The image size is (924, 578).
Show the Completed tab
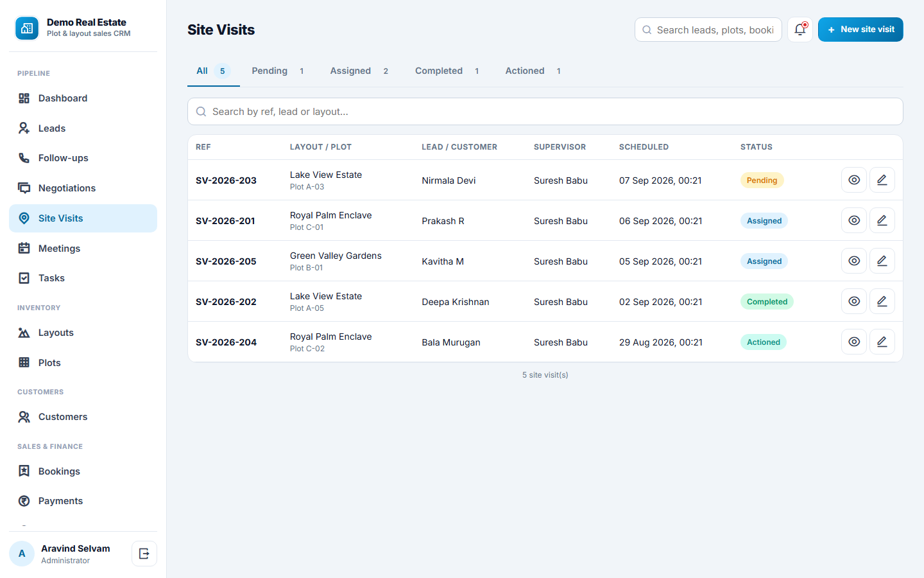point(447,71)
